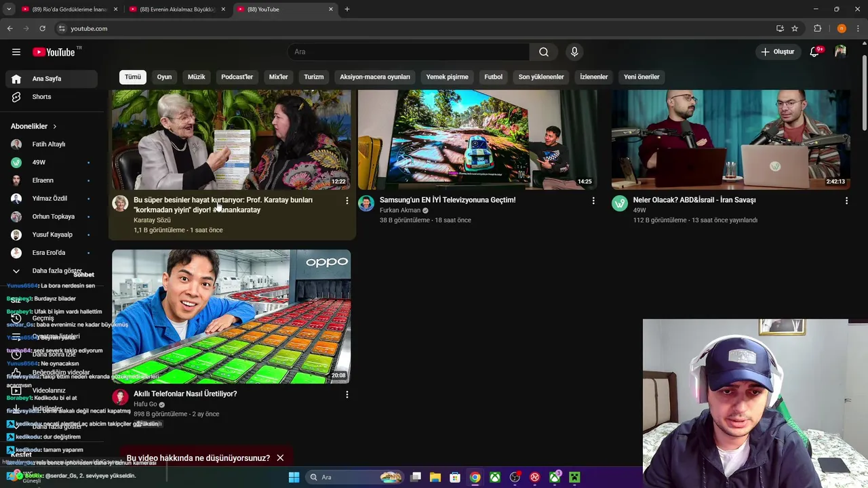Viewport: 868px width, 488px height.
Task: Select the Müzik filter chip
Action: 197,77
